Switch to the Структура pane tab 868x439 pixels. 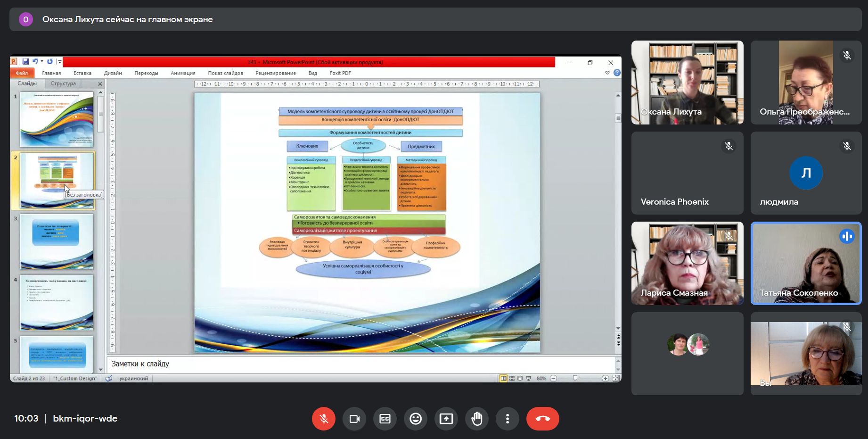(x=63, y=83)
